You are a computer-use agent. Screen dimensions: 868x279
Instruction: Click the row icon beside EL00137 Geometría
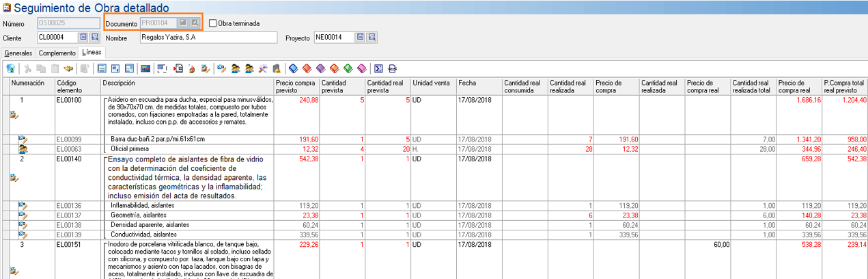(x=23, y=215)
